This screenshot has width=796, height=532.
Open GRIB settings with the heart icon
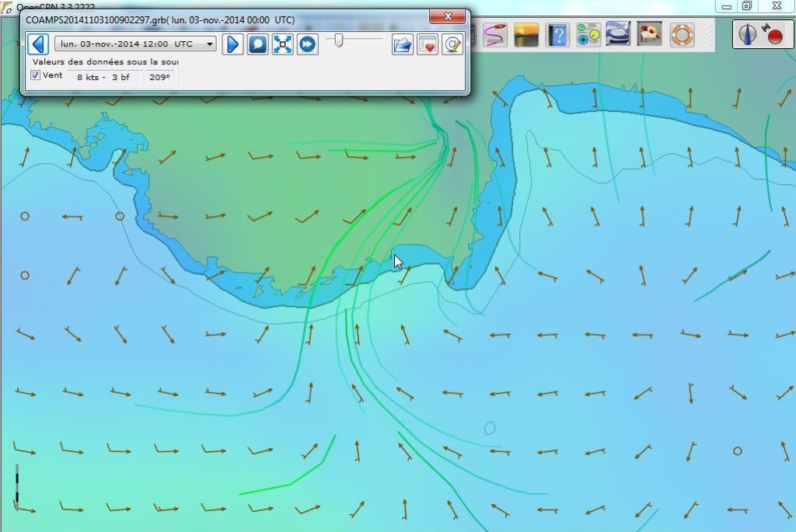click(x=428, y=44)
